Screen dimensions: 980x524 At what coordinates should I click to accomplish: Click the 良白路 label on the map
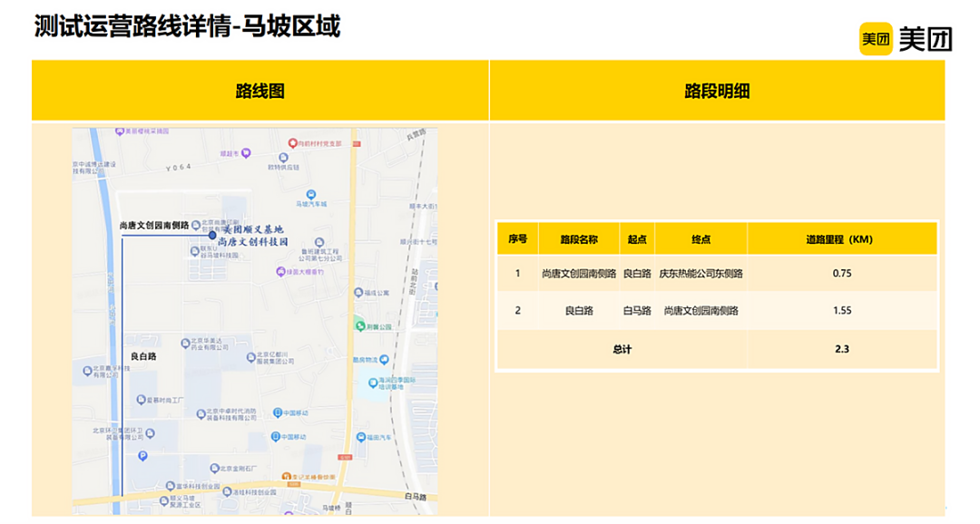[143, 356]
